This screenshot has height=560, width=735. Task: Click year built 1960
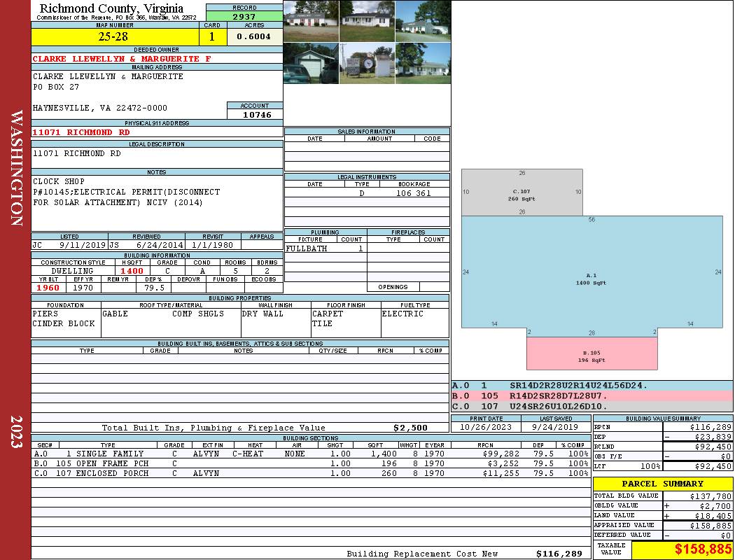48,288
